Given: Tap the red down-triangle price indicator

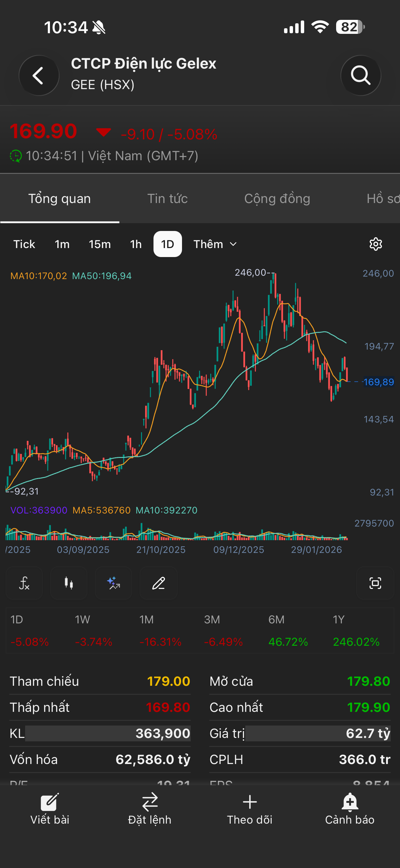Looking at the screenshot, I should coord(103,132).
